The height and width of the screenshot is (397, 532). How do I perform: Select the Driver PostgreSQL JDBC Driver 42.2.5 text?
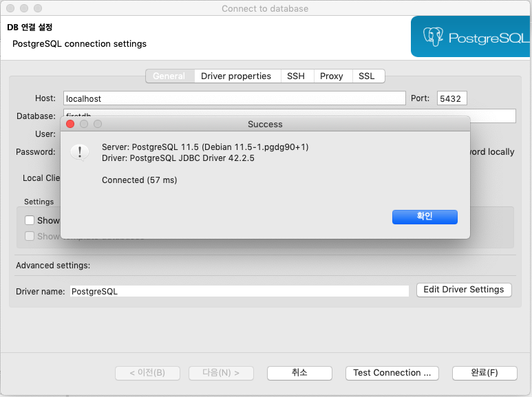(178, 158)
